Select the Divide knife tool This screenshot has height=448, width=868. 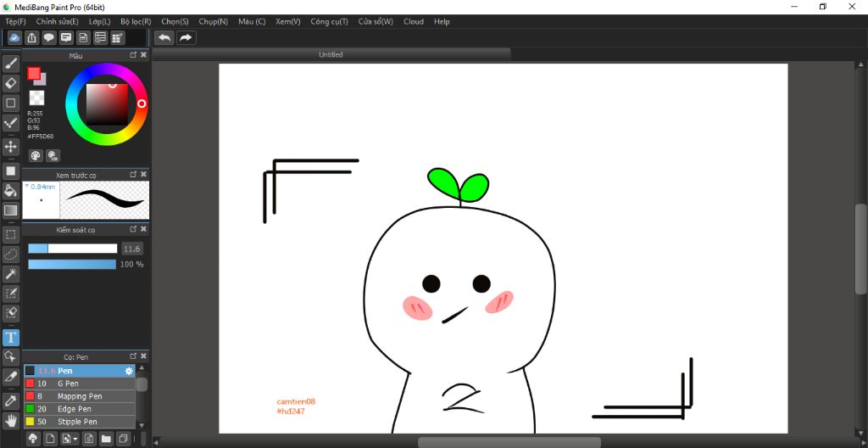click(10, 377)
